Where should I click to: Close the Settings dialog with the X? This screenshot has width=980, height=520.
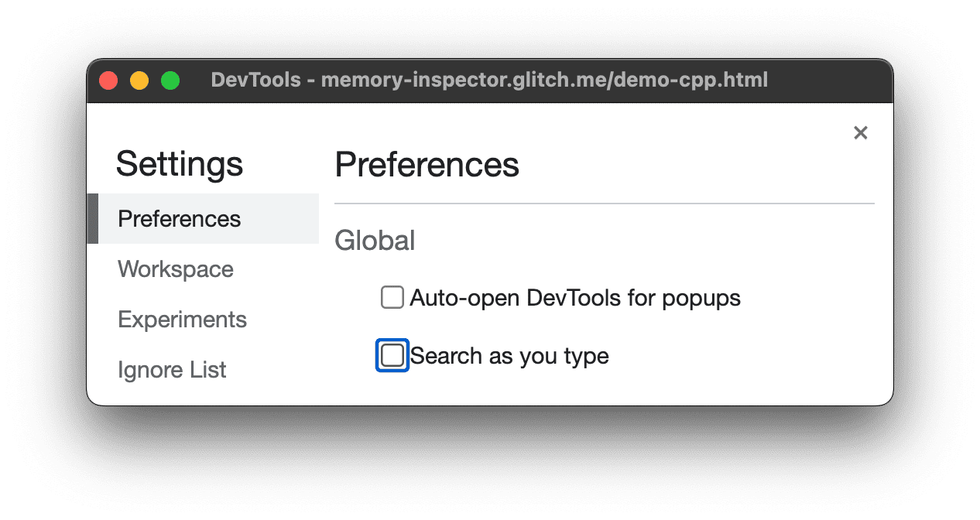[x=860, y=132]
